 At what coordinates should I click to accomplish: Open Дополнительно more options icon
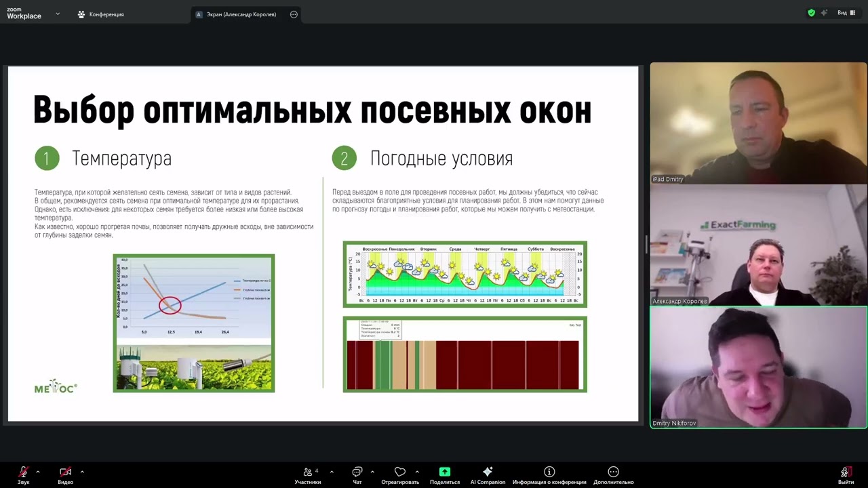614,472
